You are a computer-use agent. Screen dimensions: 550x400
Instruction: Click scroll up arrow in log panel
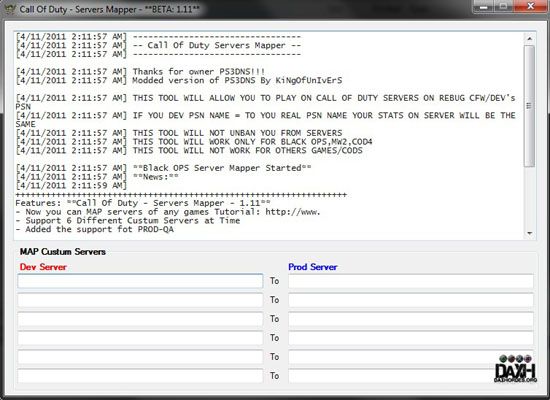pos(529,39)
